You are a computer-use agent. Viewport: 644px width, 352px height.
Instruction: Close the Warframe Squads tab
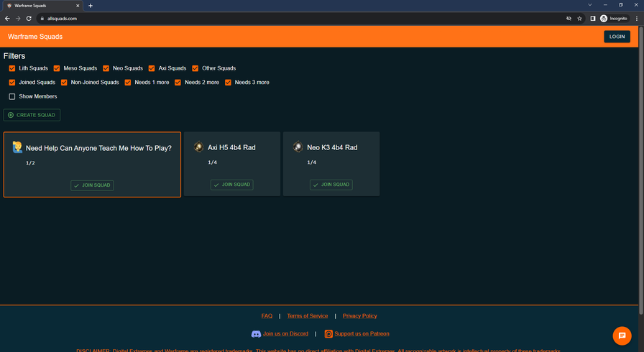(x=78, y=6)
